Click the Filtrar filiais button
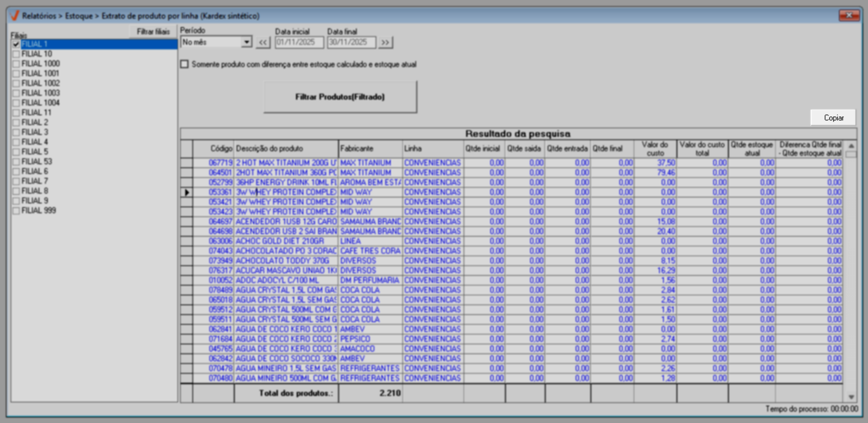Image resolution: width=868 pixels, height=423 pixels. 153,32
